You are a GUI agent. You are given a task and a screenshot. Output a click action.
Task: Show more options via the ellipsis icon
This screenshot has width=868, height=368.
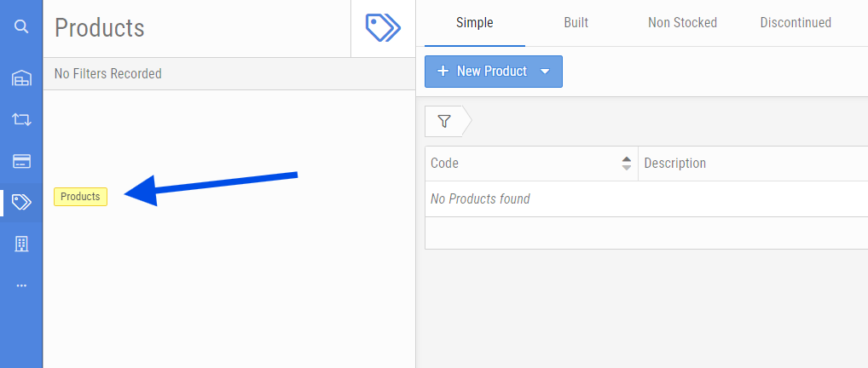point(21,285)
